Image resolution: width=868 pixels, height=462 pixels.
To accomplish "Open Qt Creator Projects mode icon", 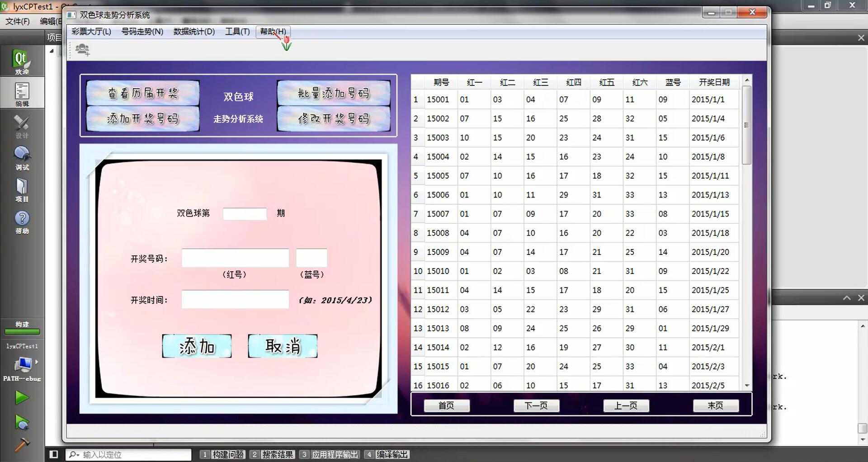I will [x=22, y=190].
